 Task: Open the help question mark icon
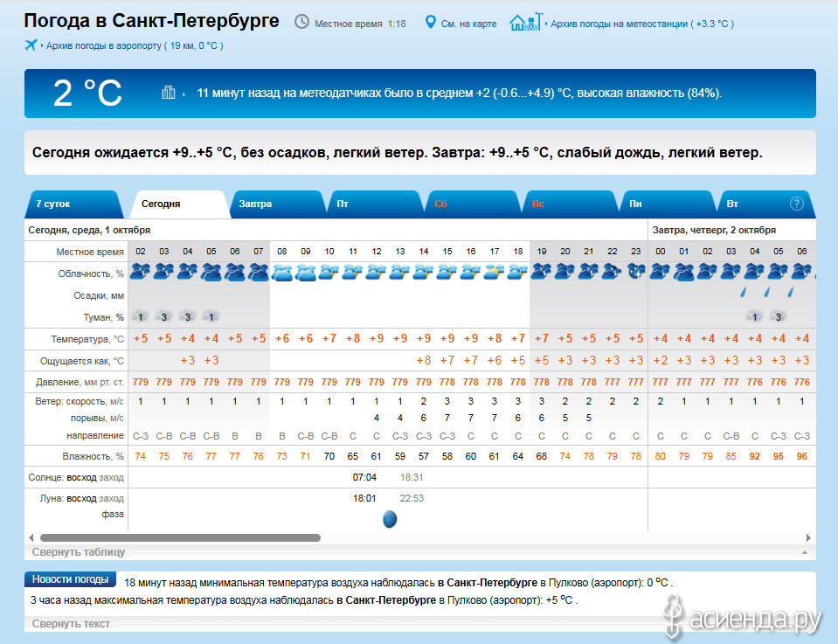[796, 204]
